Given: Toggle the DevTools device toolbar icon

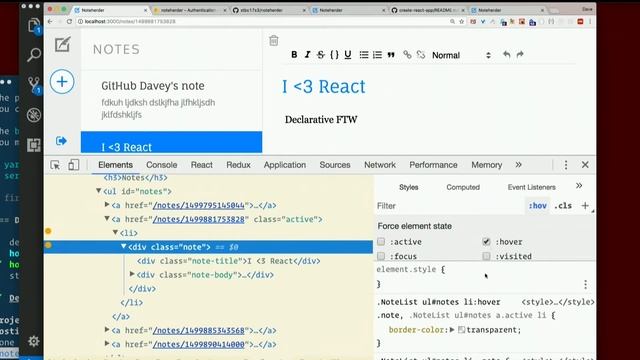Looking at the screenshot, I should coord(73,165).
